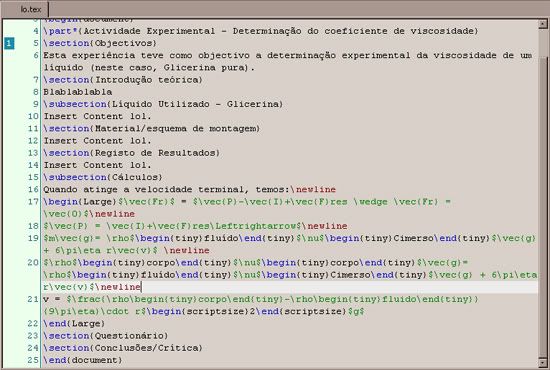Click the word Questionário in line 23
The height and width of the screenshot is (370, 550).
pos(129,336)
